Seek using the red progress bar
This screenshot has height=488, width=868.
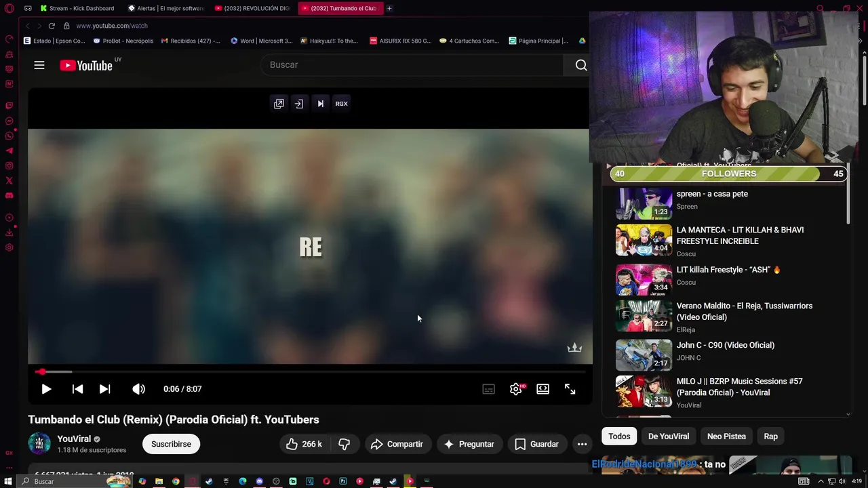pos(310,371)
